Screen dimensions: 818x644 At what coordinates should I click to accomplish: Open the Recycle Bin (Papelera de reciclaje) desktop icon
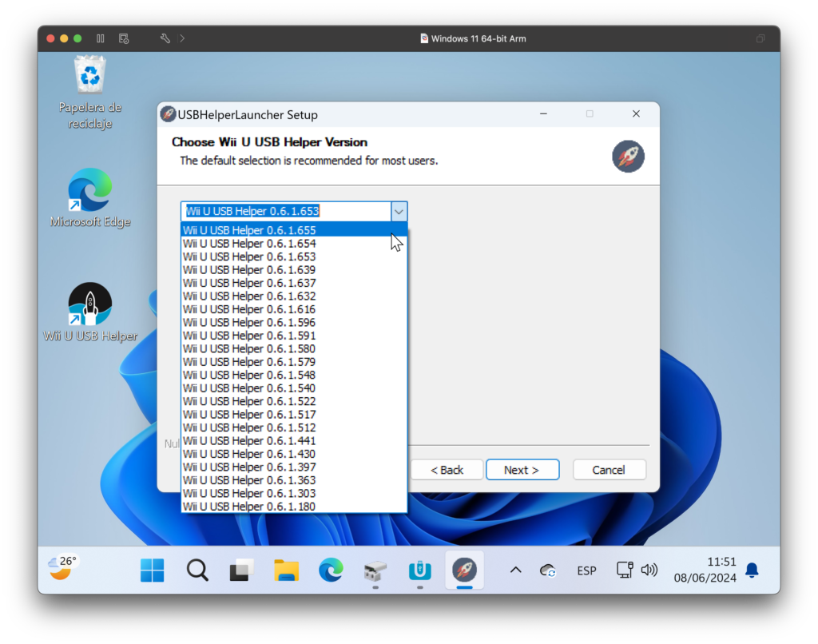89,92
